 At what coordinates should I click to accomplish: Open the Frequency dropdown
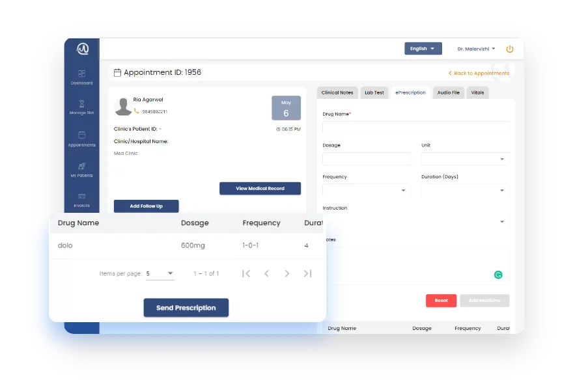(365, 191)
